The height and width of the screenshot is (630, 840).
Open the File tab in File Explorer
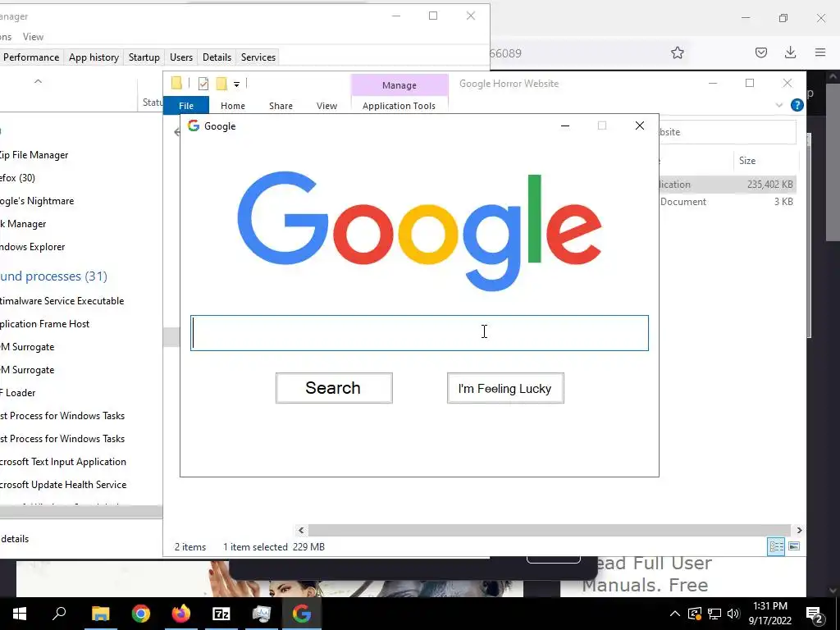[186, 106]
